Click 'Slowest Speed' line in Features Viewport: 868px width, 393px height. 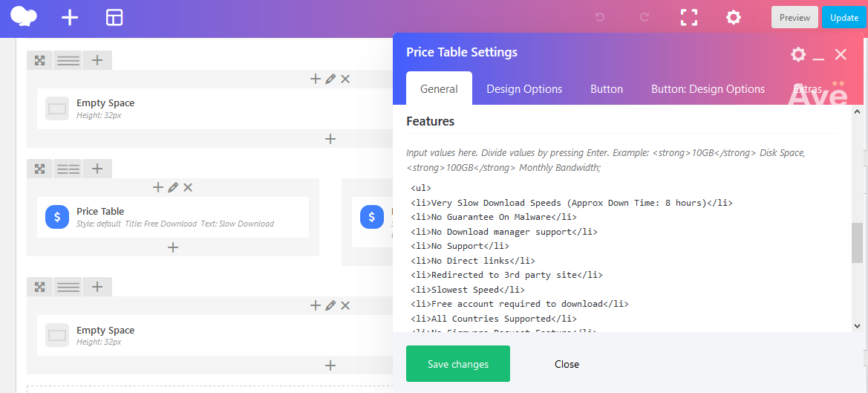(x=468, y=290)
